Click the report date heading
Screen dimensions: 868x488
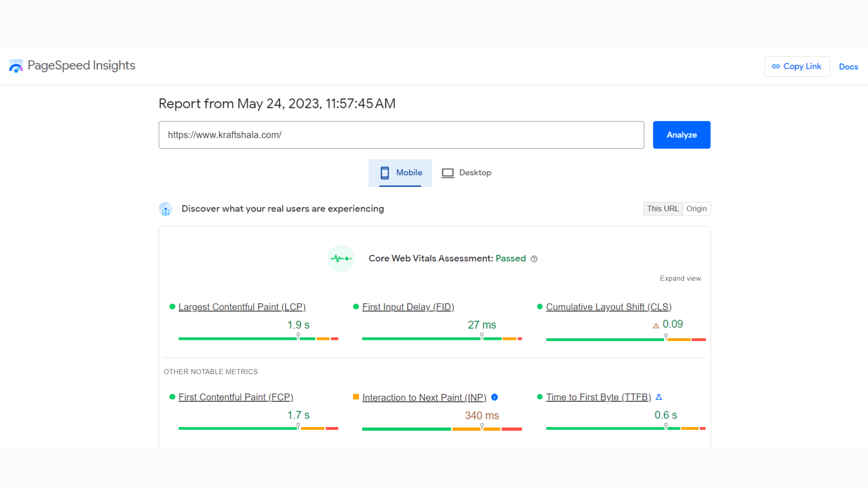[x=277, y=103]
